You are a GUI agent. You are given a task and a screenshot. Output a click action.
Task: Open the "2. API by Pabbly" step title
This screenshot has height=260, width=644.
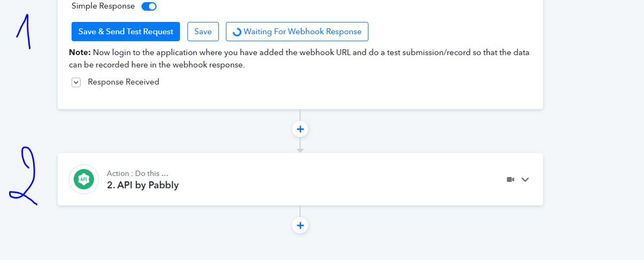[x=143, y=185]
